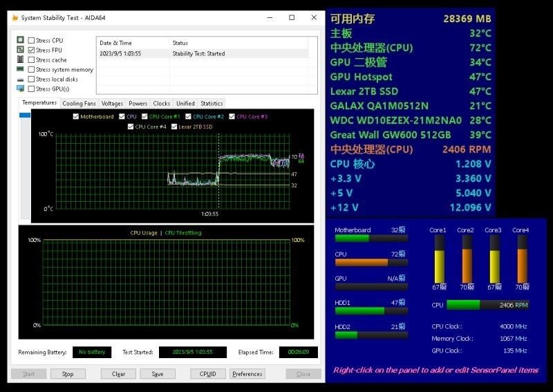
Task: Maximize the System Stability Test window
Action: [292, 17]
